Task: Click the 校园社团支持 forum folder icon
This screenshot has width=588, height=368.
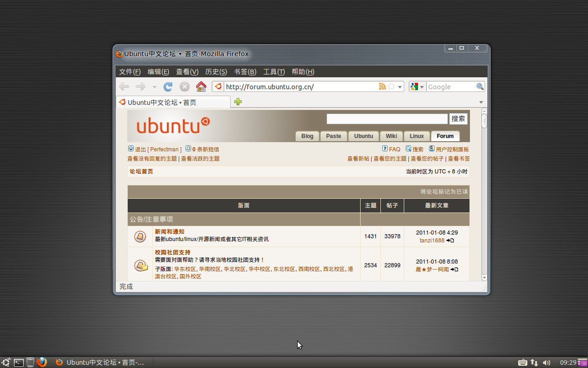Action: pyautogui.click(x=141, y=265)
